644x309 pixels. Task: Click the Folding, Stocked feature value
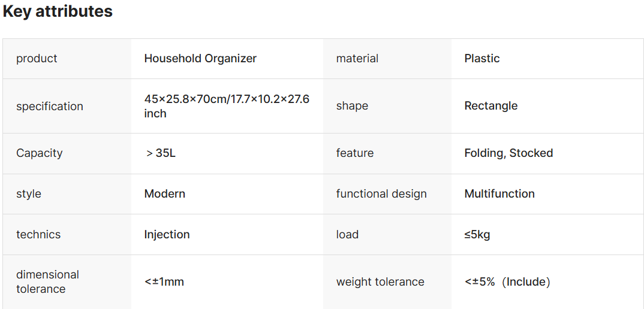tap(508, 153)
